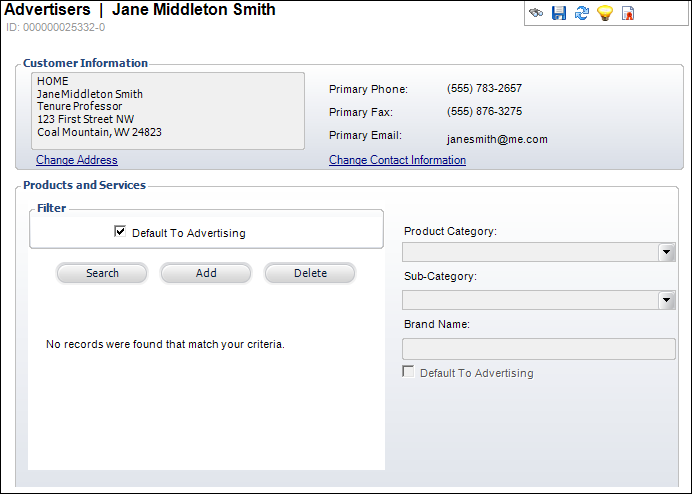Click the primary email janesmith@me.com
Screen dimensions: 692x494
(497, 140)
